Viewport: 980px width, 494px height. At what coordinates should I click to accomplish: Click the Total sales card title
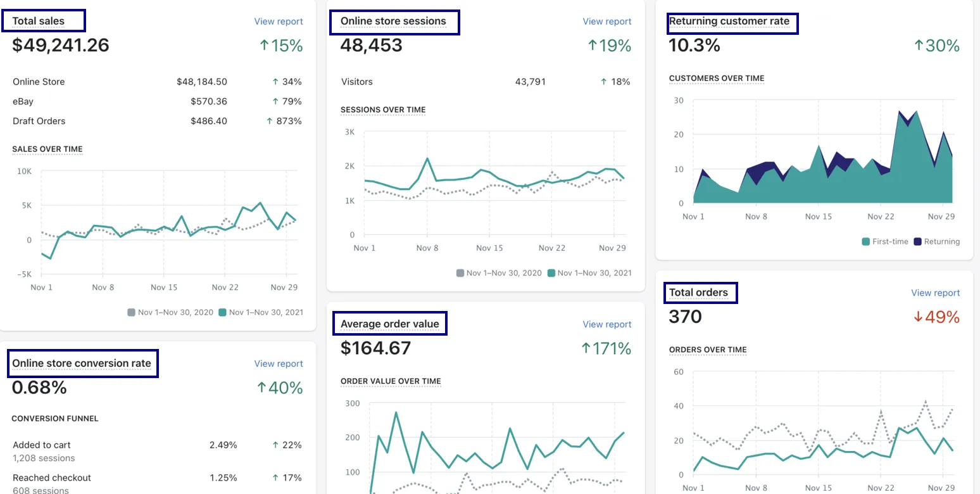coord(38,22)
